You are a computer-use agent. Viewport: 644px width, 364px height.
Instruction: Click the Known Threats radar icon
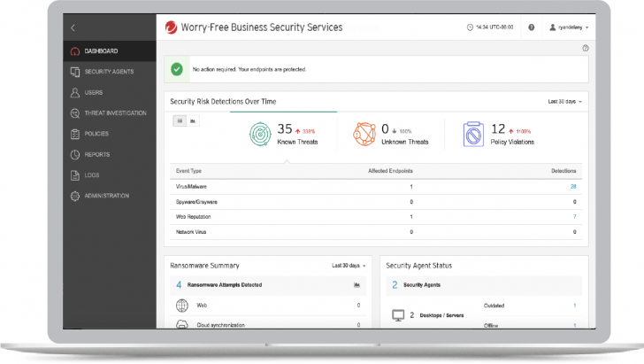[260, 134]
